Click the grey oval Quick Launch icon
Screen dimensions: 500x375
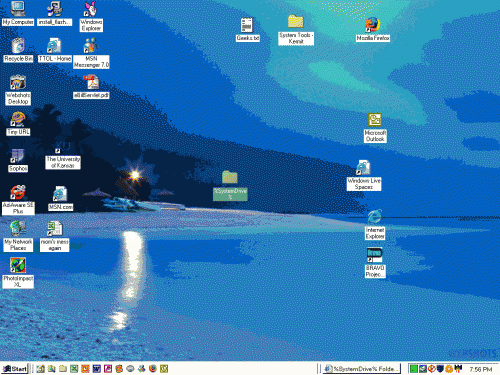(x=130, y=369)
